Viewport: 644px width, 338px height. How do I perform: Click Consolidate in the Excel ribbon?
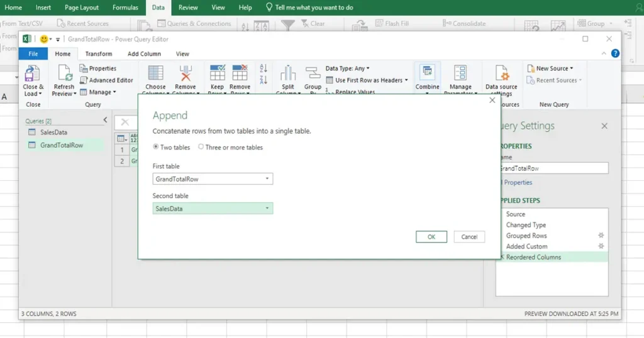click(464, 23)
